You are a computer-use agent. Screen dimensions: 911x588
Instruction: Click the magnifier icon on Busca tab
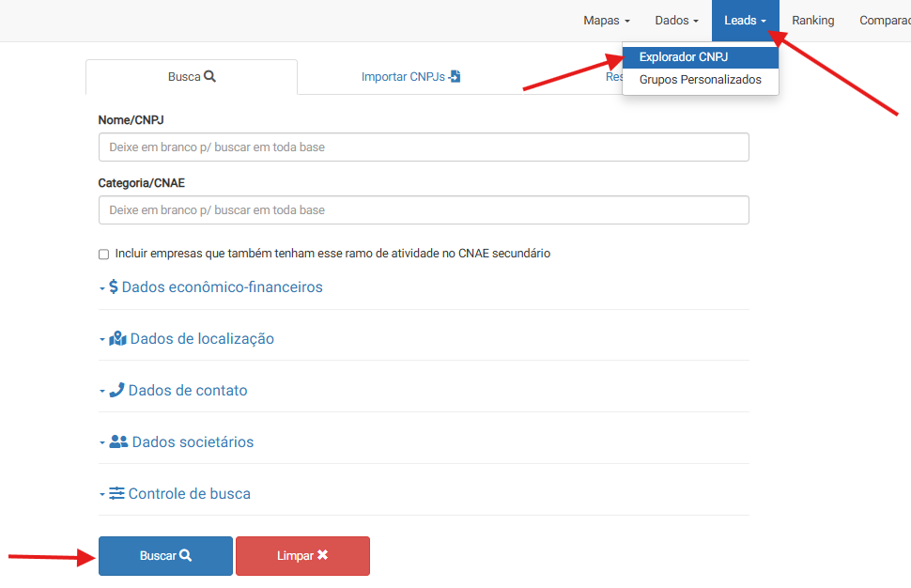tap(209, 77)
